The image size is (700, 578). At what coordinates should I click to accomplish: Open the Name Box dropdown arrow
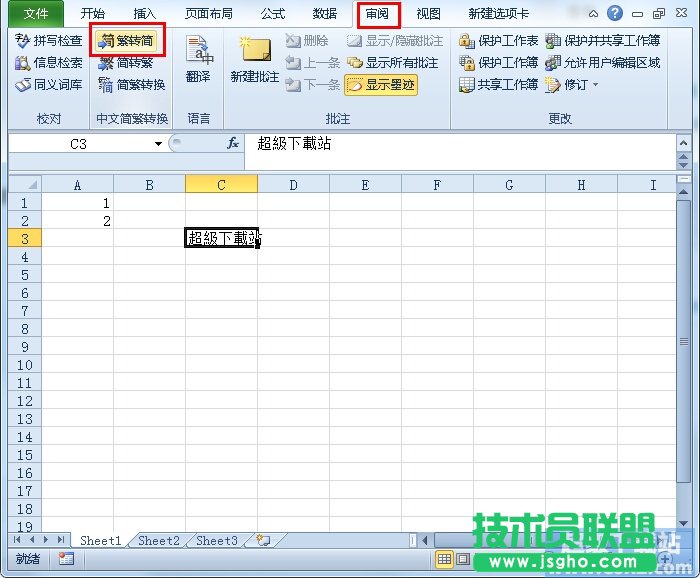[x=158, y=144]
